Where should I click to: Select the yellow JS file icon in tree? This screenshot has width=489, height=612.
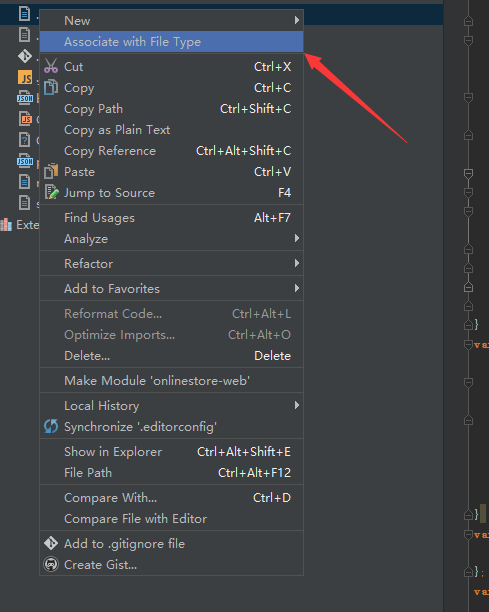click(x=25, y=77)
